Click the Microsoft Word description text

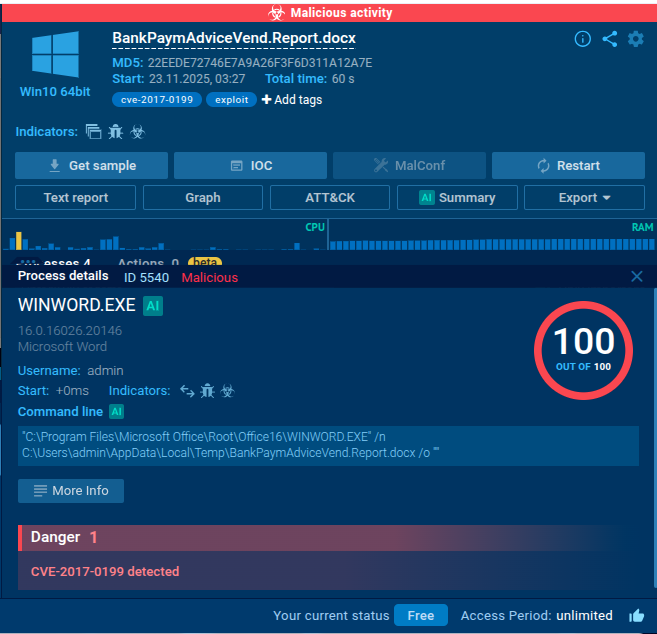(62, 347)
